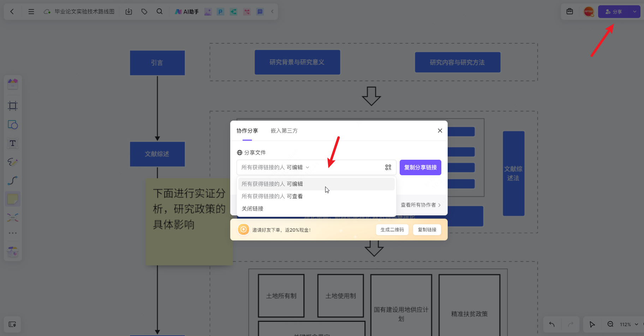The width and height of the screenshot is (644, 336).
Task: Select the connector line tool
Action: point(13,181)
